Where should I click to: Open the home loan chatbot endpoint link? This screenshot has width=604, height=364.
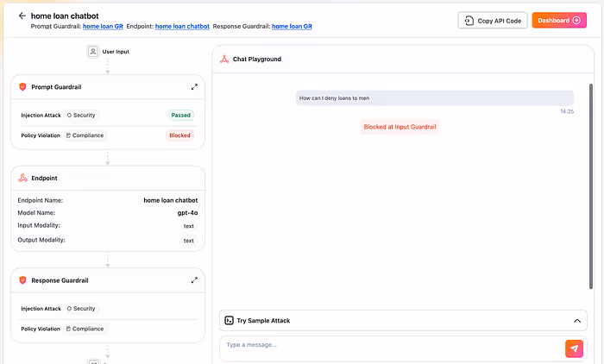click(182, 26)
